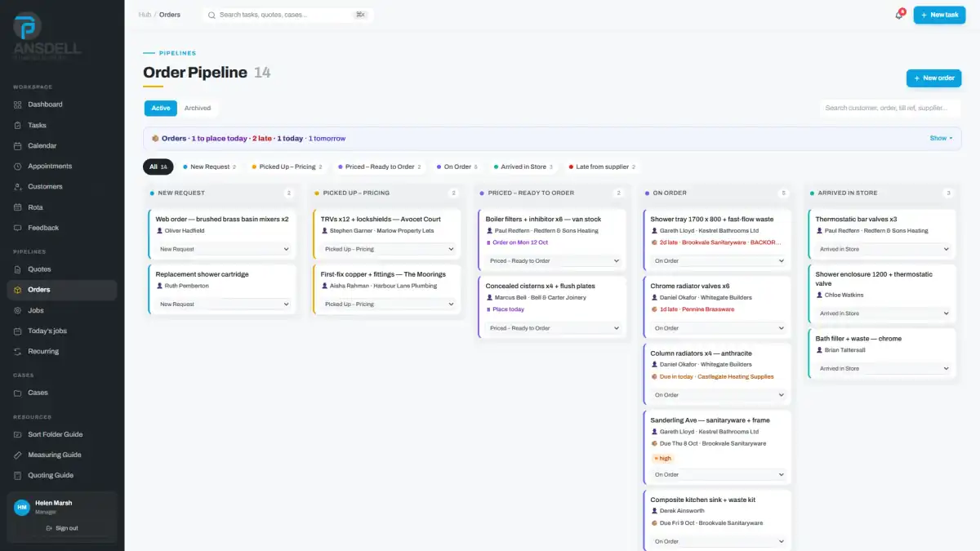980x551 pixels.
Task: Filter by Arrived in Store chip
Action: point(523,167)
